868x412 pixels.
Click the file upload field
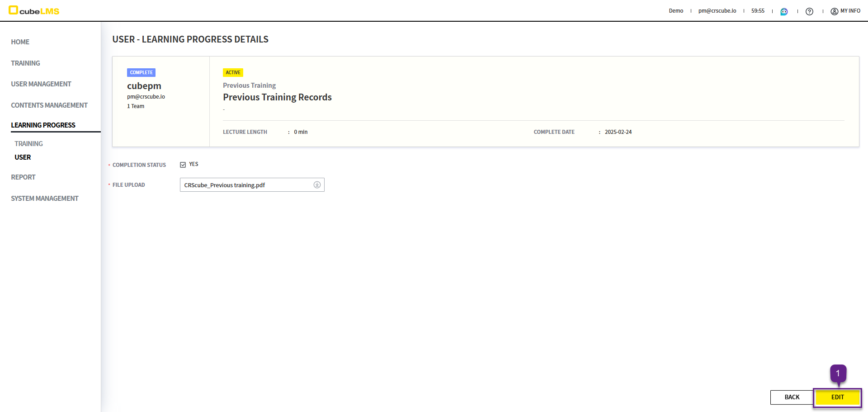click(x=246, y=185)
